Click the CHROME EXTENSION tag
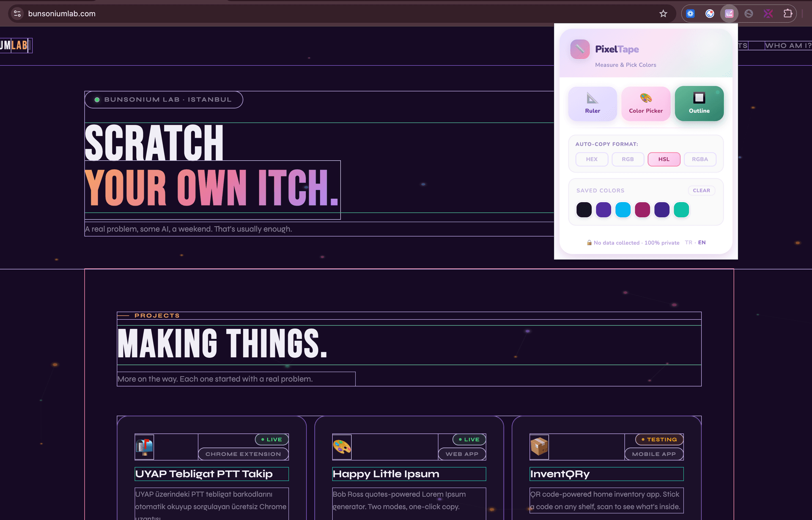Image resolution: width=812 pixels, height=520 pixels. 243,454
